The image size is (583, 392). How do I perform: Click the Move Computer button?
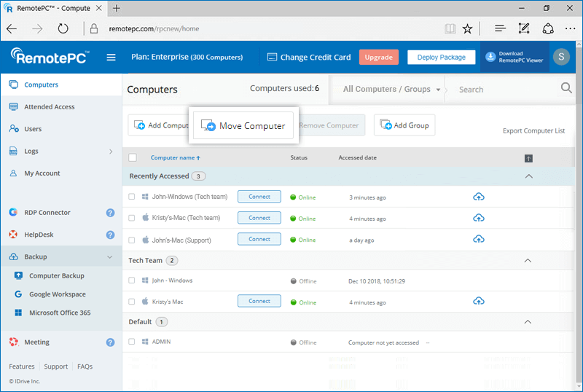pyautogui.click(x=243, y=126)
